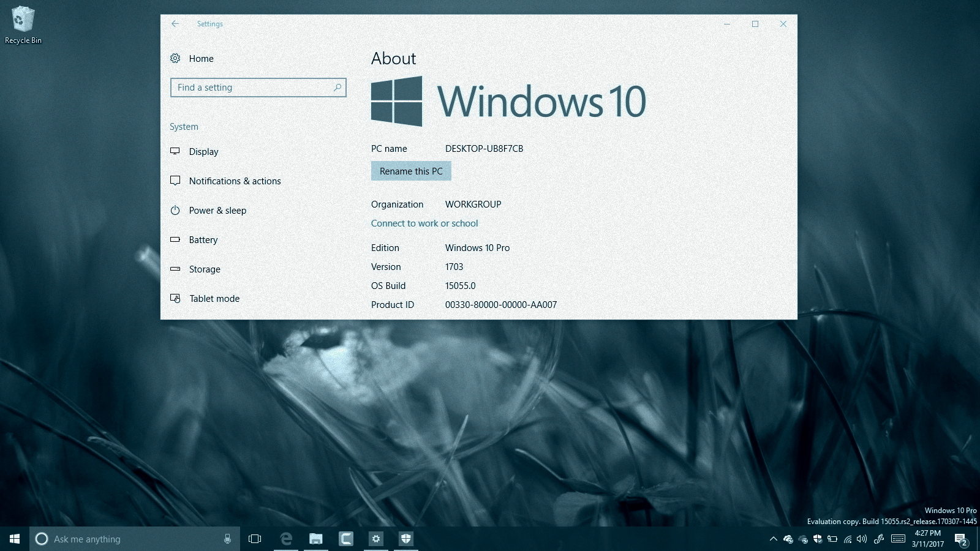The height and width of the screenshot is (551, 980).
Task: Click the Version label
Action: pos(386,267)
